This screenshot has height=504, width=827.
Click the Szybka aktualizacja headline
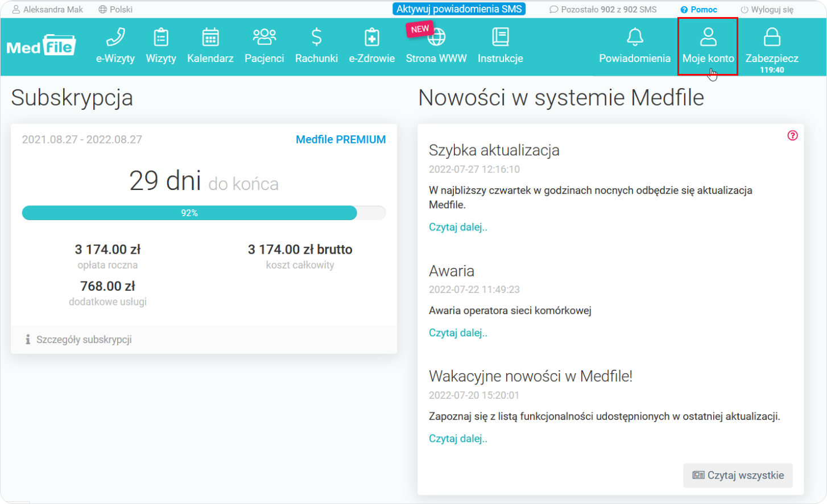494,150
